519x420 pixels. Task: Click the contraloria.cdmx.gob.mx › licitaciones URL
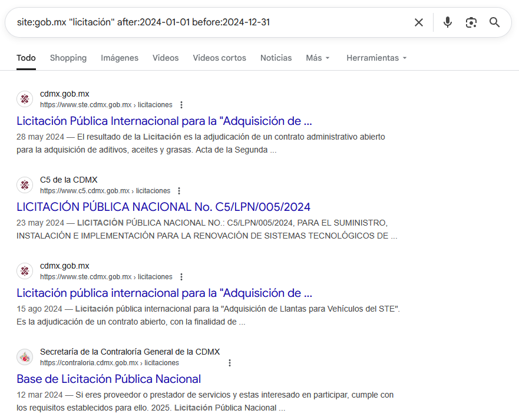(110, 363)
